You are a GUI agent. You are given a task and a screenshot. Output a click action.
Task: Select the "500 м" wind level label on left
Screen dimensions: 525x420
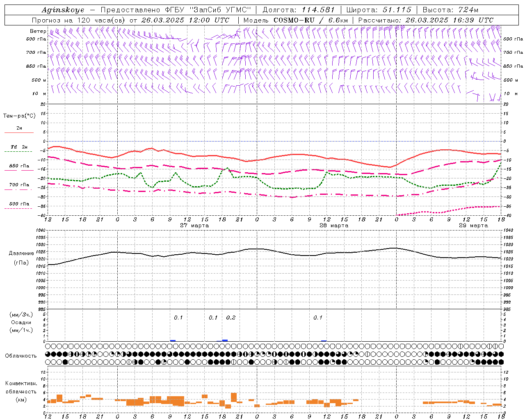coord(39,80)
